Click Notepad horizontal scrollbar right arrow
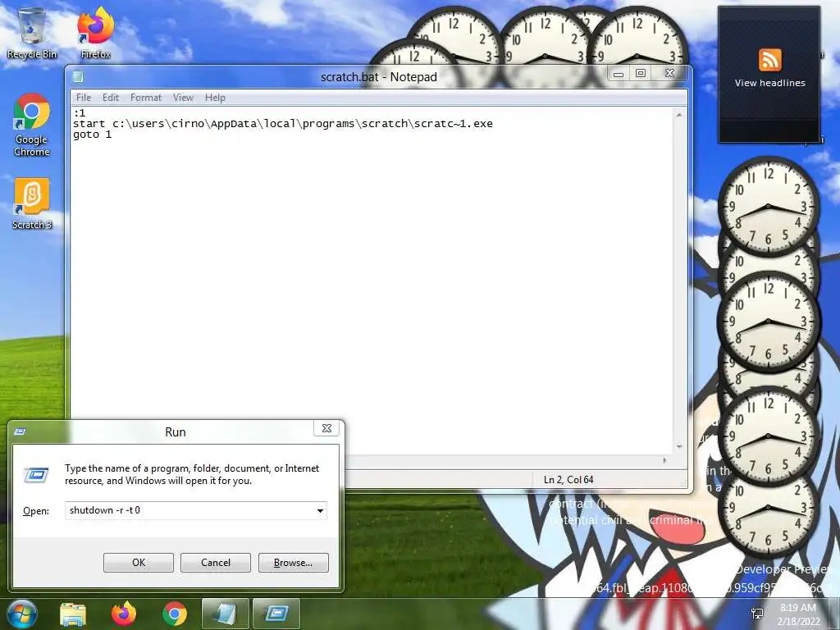 click(664, 460)
